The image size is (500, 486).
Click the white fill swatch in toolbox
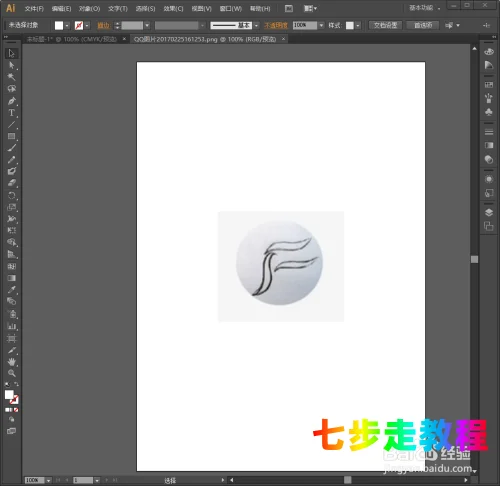[x=9, y=395]
